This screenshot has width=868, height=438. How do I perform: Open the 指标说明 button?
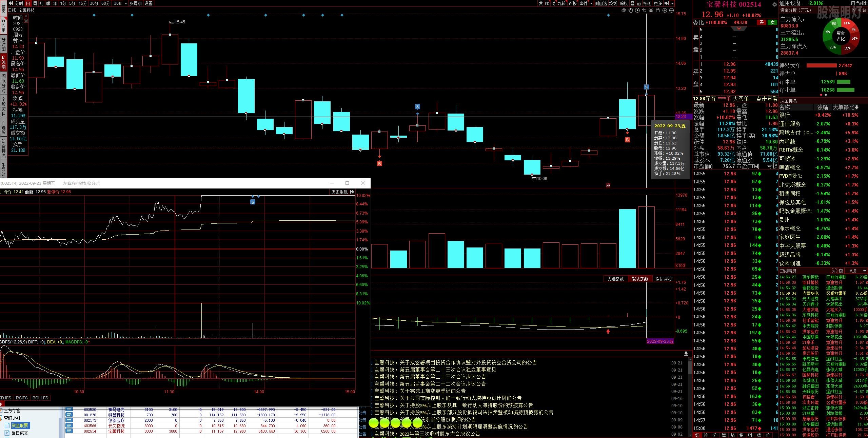663,279
